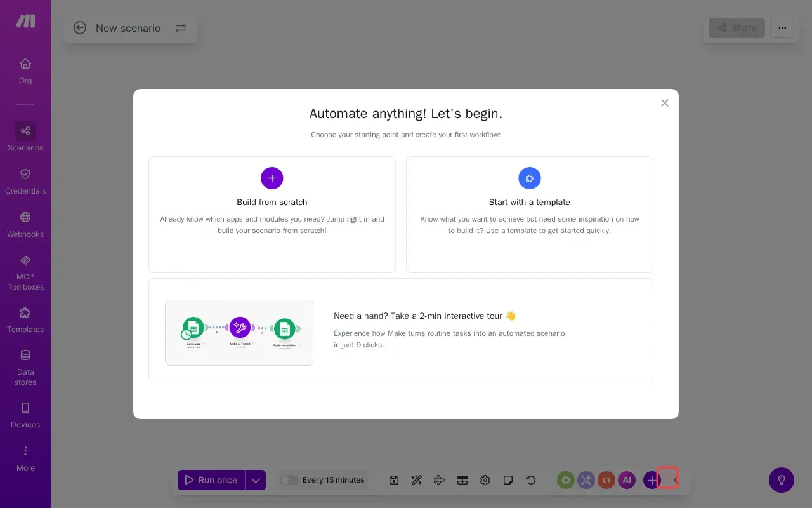Open the Org section
Viewport: 812px width, 508px height.
click(x=25, y=70)
